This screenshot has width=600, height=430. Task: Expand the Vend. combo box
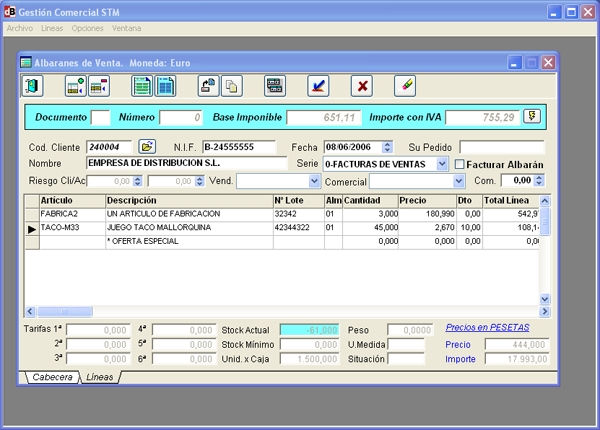coord(312,181)
